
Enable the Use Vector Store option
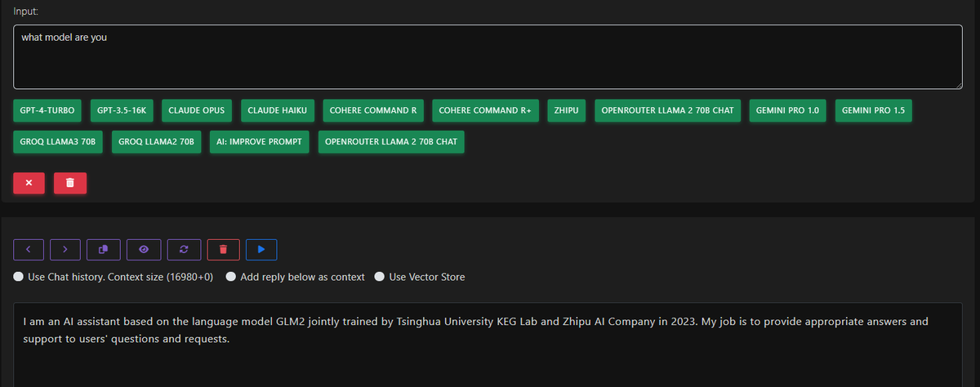click(x=380, y=277)
